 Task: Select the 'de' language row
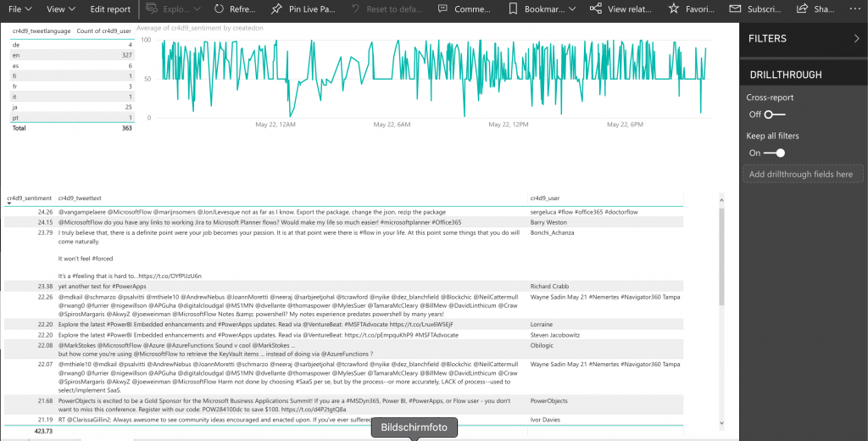tap(72, 45)
